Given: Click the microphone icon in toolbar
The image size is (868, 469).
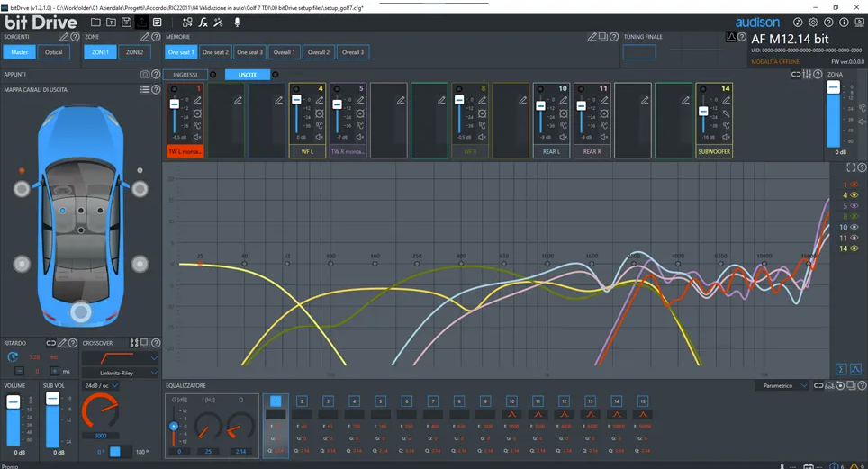Looking at the screenshot, I should 237,23.
